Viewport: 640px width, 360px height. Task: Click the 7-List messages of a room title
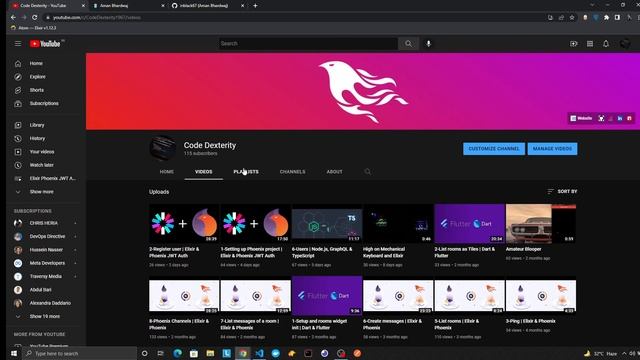(x=250, y=324)
